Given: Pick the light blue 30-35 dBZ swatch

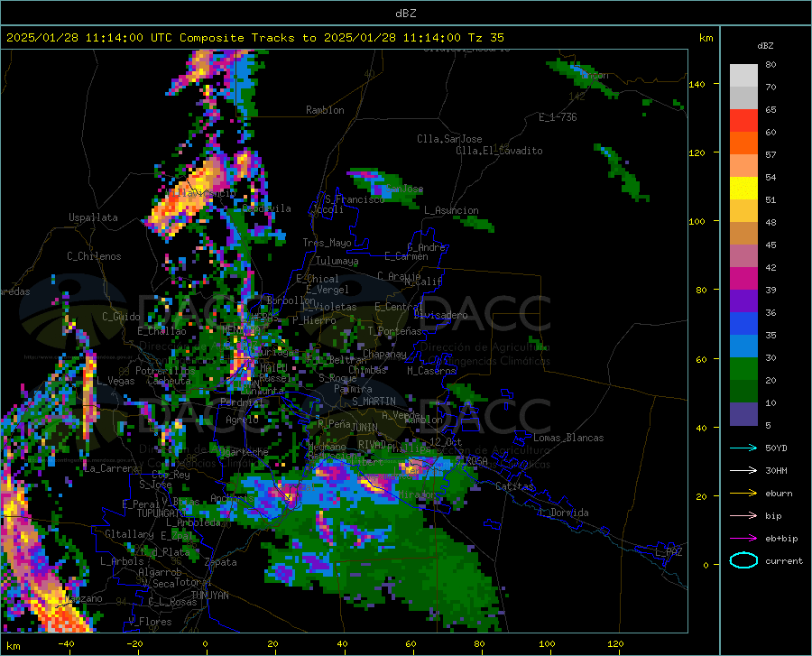Looking at the screenshot, I should [743, 346].
